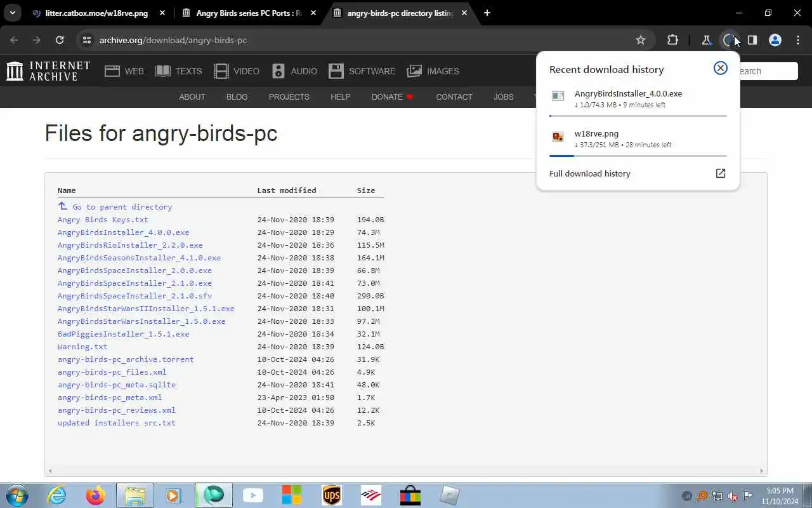Open the VIDEO media section

237,71
